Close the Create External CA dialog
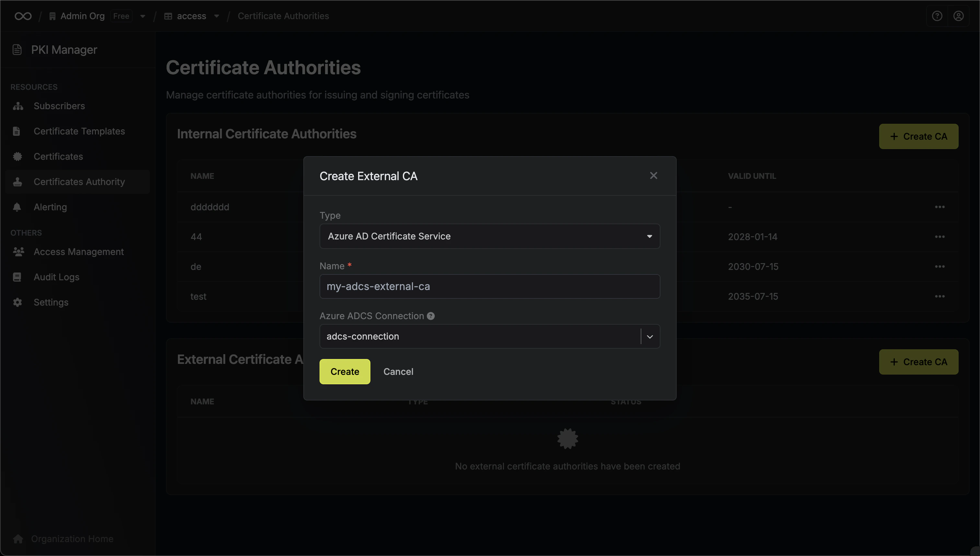 coord(653,176)
